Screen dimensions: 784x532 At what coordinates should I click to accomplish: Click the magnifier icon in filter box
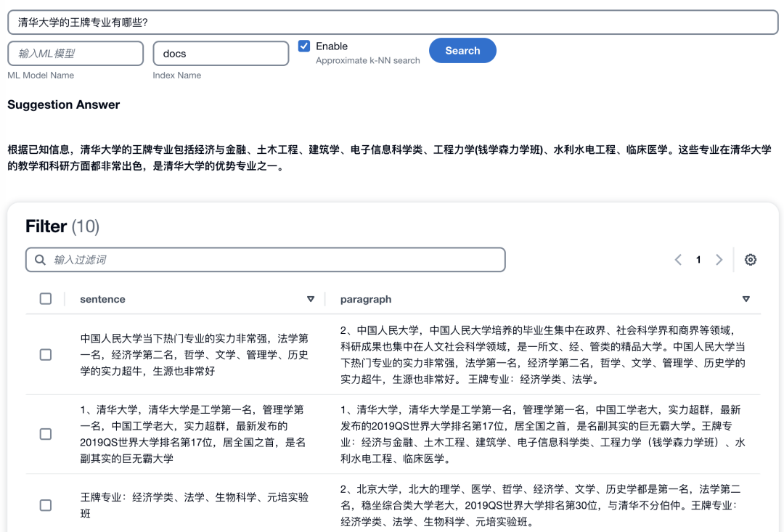pos(40,260)
